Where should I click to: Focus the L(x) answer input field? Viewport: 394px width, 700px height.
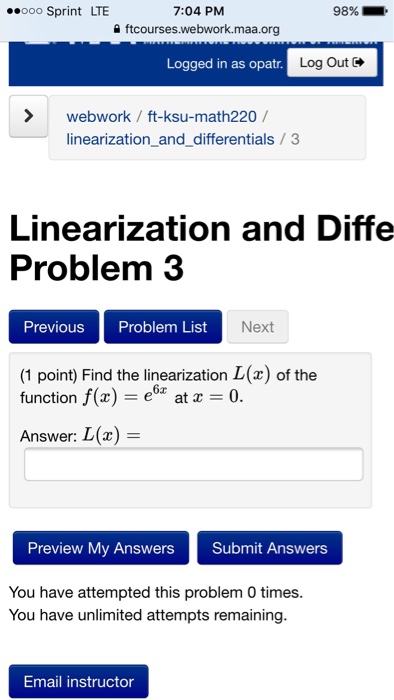tap(194, 464)
